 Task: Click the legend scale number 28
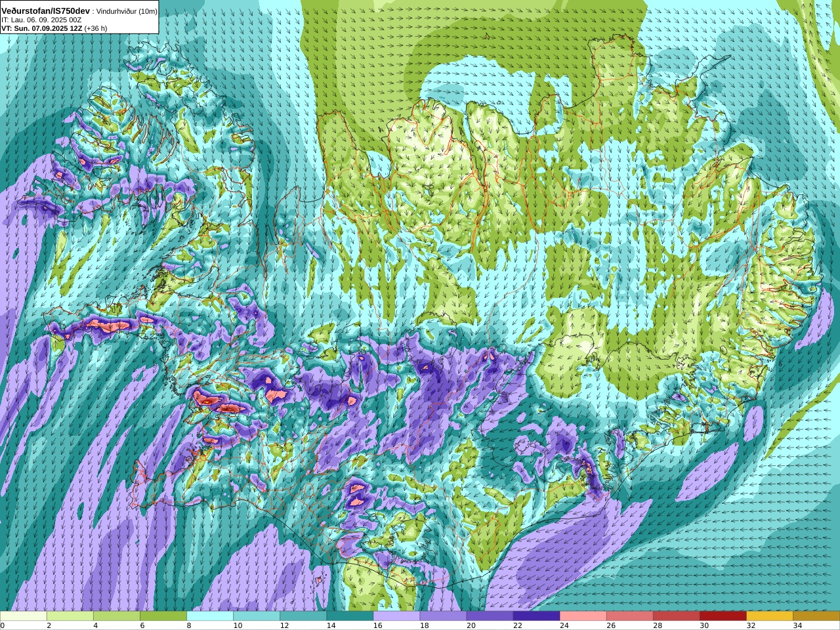[x=657, y=626]
